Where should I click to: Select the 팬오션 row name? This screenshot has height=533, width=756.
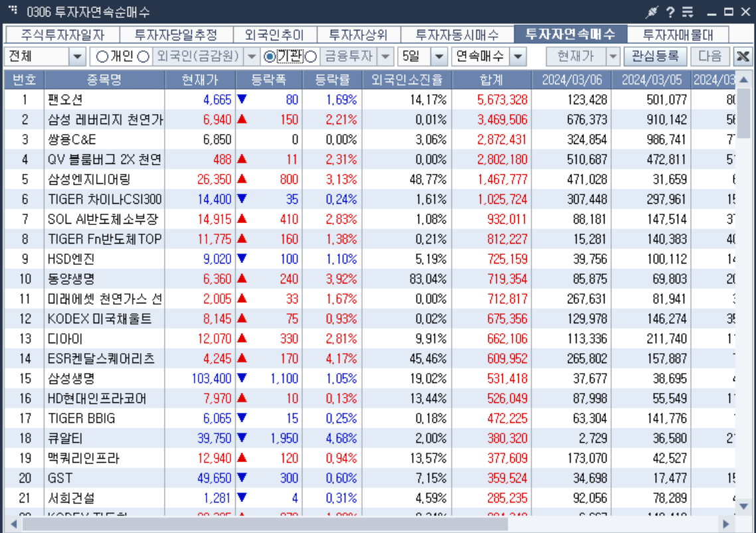[65, 100]
